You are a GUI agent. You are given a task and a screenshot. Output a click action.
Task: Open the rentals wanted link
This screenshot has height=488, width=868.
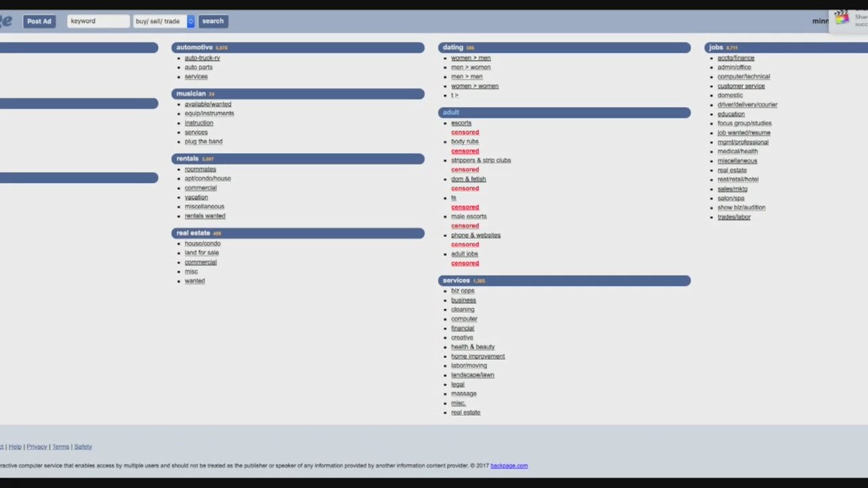coord(205,216)
